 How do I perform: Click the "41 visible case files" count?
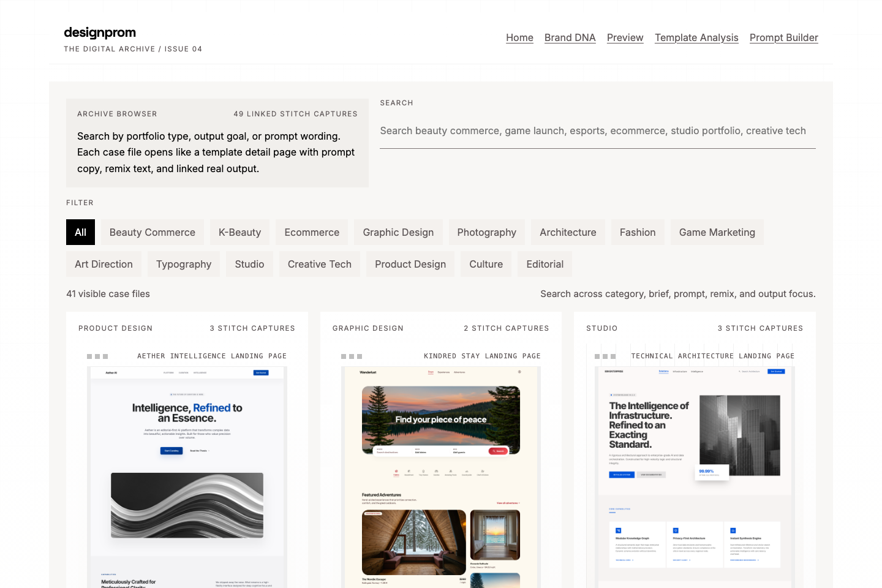click(x=108, y=294)
